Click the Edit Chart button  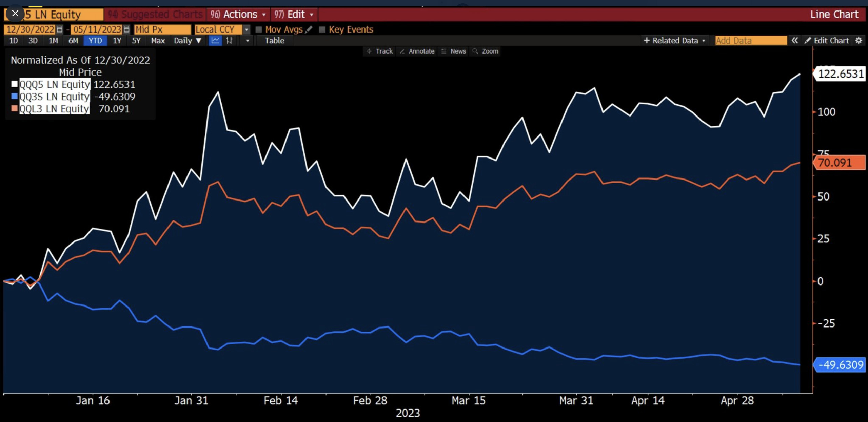827,41
